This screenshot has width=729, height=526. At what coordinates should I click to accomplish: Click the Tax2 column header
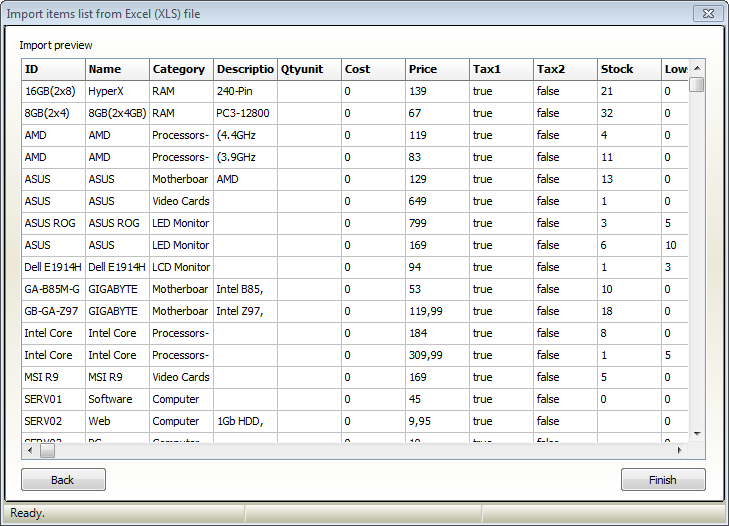pos(565,69)
